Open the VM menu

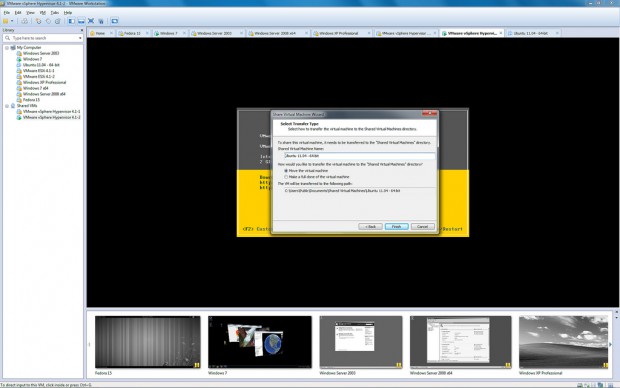click(x=43, y=13)
